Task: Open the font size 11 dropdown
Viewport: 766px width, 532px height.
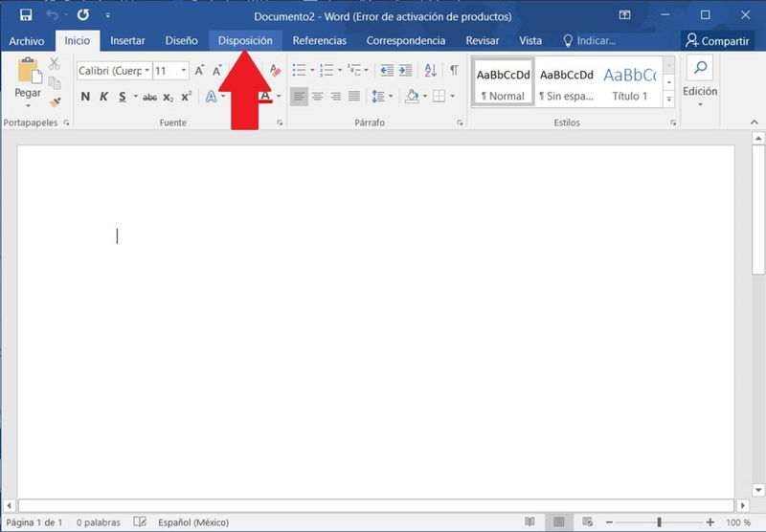Action: tap(184, 71)
